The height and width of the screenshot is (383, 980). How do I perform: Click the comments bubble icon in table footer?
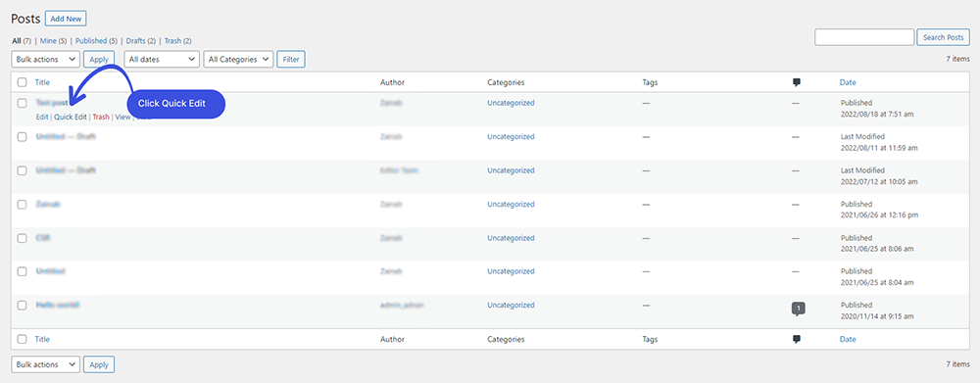pyautogui.click(x=796, y=339)
